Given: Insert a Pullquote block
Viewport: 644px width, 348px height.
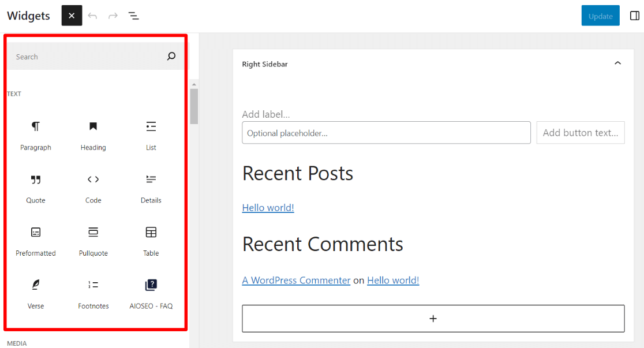Looking at the screenshot, I should [x=93, y=240].
